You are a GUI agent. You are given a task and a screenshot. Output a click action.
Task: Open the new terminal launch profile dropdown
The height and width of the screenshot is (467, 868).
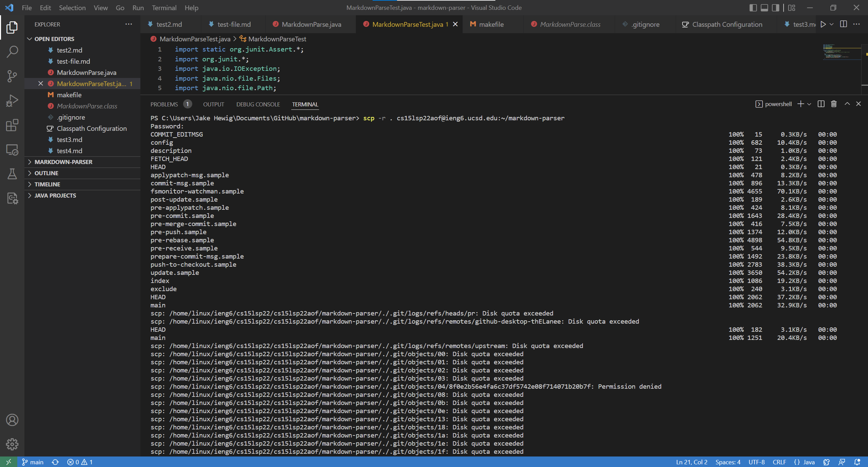[x=809, y=104]
